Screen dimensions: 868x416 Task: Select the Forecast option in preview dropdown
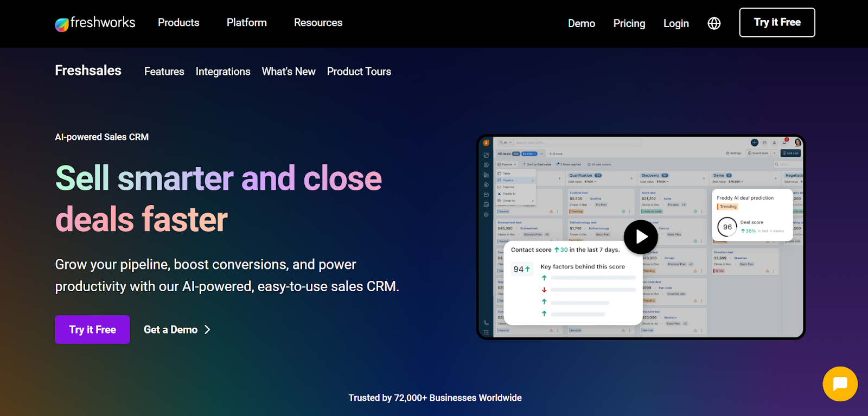tap(516, 187)
